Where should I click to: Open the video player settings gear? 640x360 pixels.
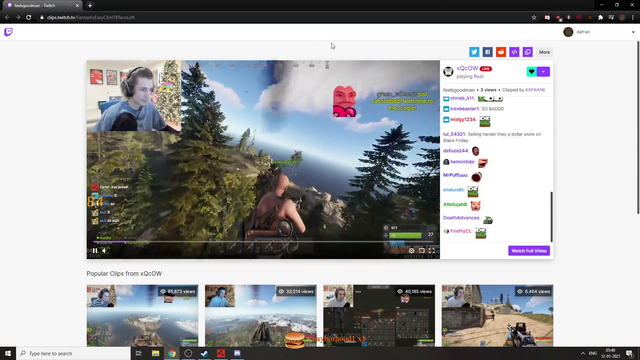pos(411,251)
